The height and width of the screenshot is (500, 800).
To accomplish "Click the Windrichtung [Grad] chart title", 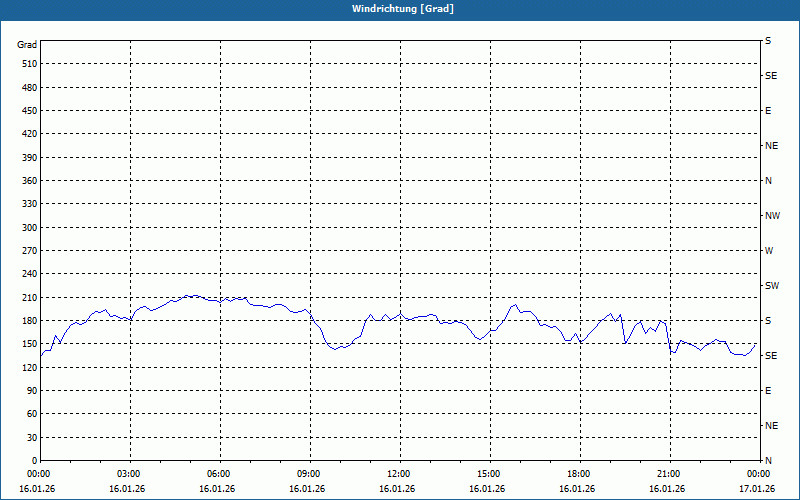I will point(403,9).
